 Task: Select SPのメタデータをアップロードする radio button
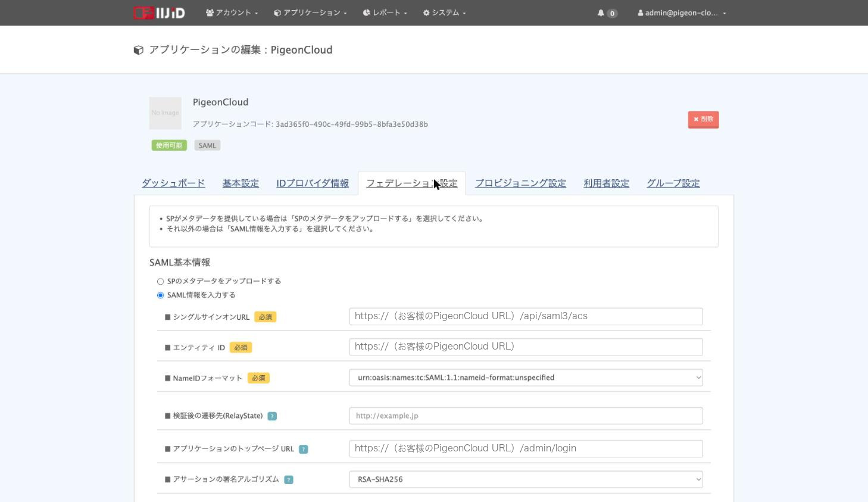click(x=160, y=282)
